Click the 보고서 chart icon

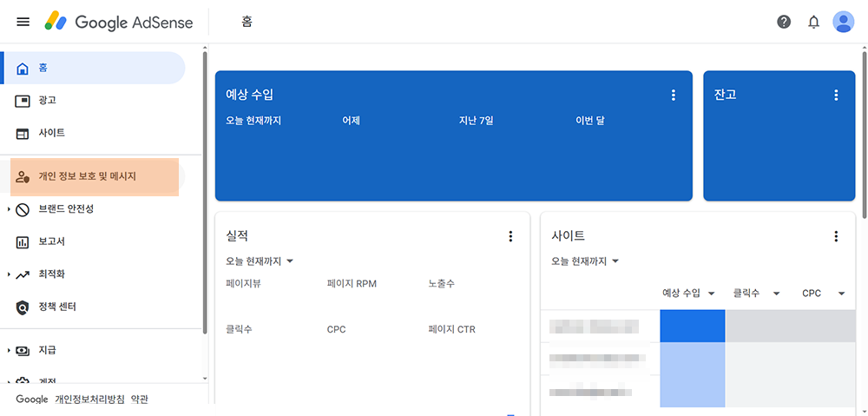coord(23,242)
